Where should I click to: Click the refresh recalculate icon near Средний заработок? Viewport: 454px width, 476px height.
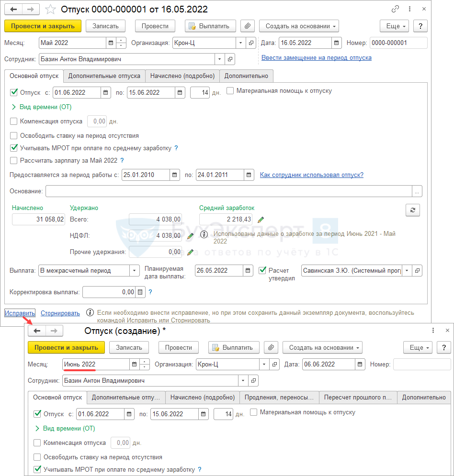pos(412,210)
